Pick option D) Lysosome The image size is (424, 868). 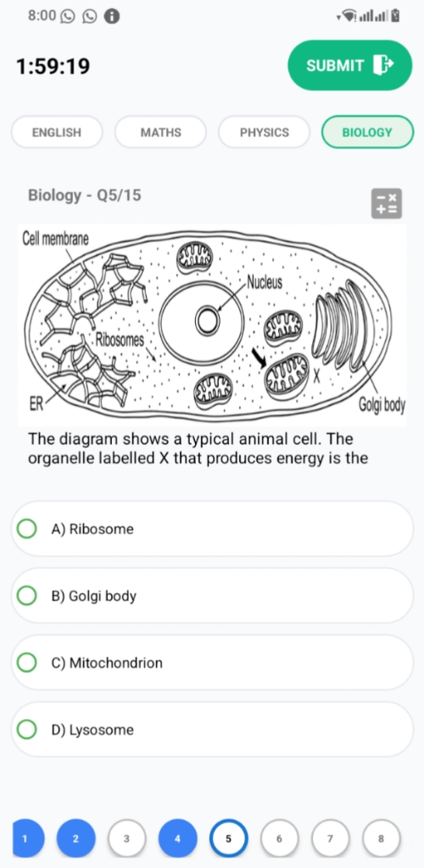[212, 730]
